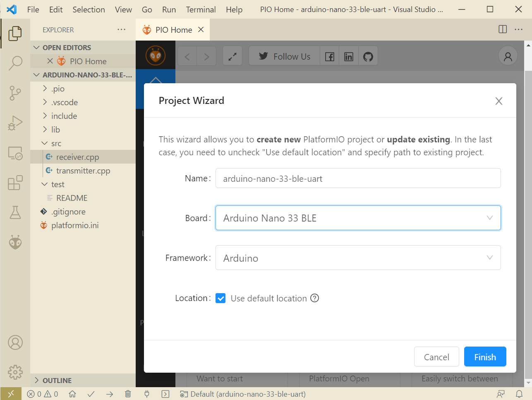Screen dimensions: 532x400
Task: Collapse ARDUINO-NANO-33-BLE project folder section
Action: click(x=83, y=75)
